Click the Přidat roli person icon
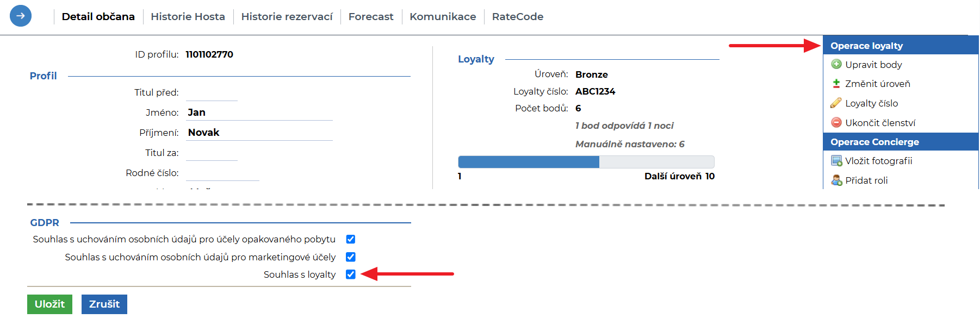The width and height of the screenshot is (980, 325). click(x=836, y=180)
